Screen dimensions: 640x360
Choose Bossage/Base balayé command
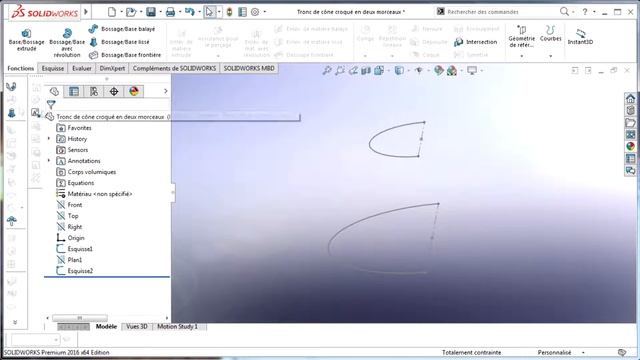[x=122, y=29]
